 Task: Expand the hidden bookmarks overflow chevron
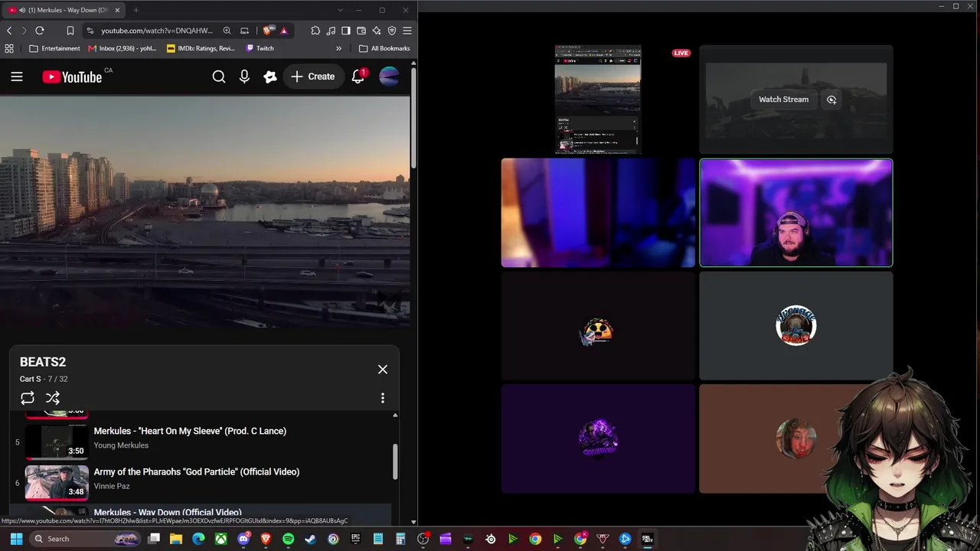point(338,48)
